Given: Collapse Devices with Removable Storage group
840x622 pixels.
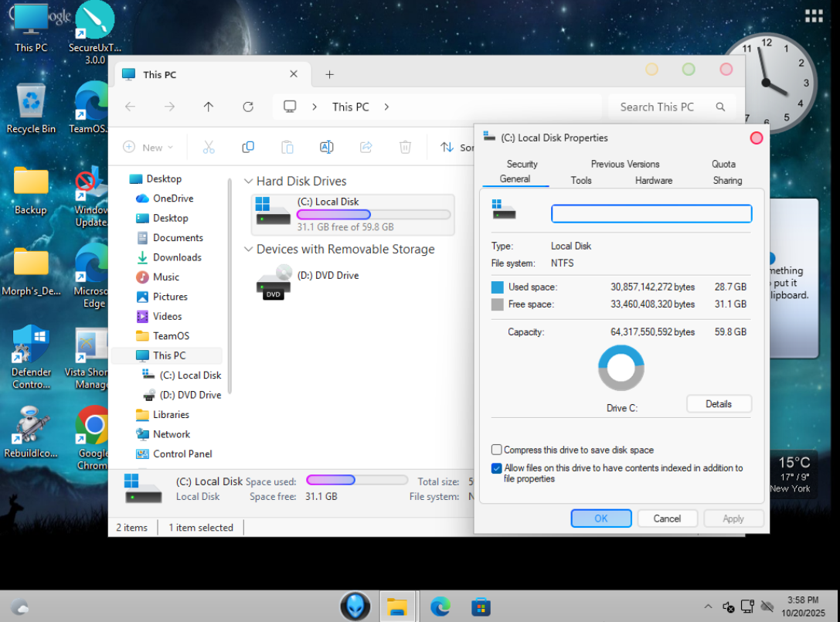Looking at the screenshot, I should [248, 250].
